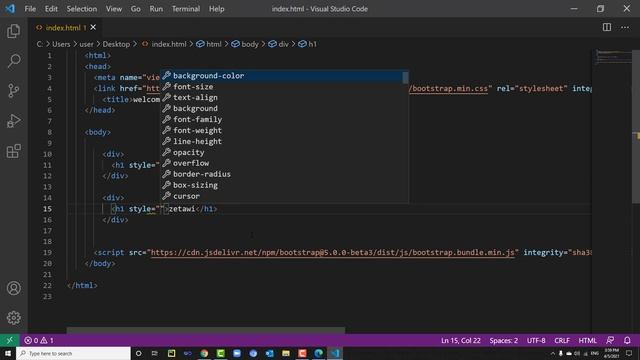640x360 pixels.
Task: Open Cortana circle on taskbar
Action: (x=138, y=353)
